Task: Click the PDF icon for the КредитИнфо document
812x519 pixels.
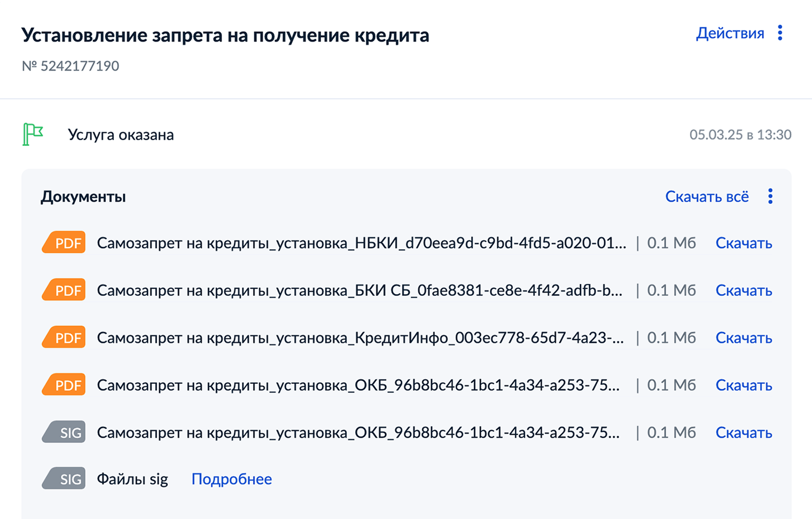Action: (63, 337)
